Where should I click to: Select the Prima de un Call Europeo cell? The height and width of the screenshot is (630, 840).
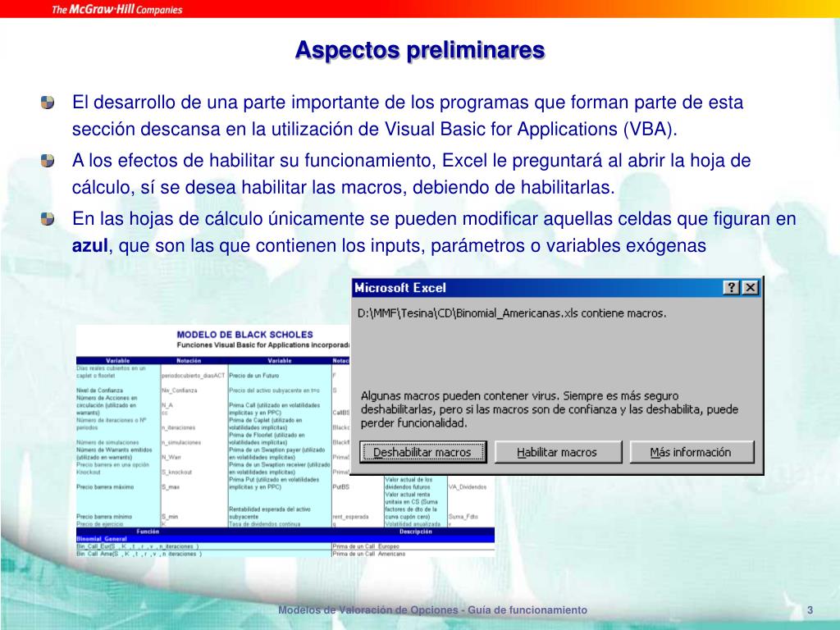[x=366, y=546]
